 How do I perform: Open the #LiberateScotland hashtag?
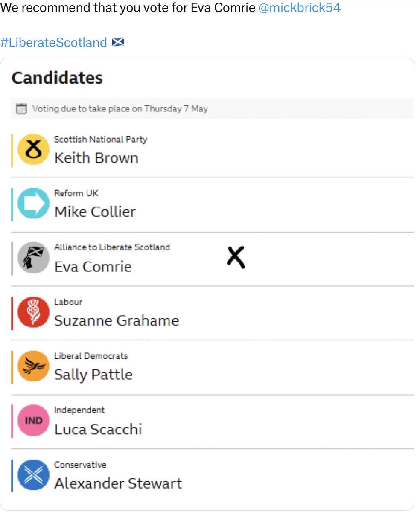pyautogui.click(x=54, y=42)
